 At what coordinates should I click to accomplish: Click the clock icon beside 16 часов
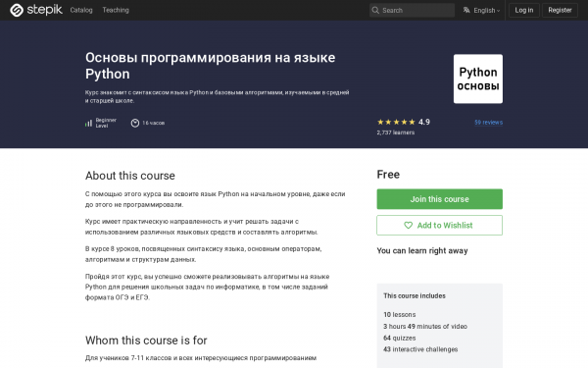[x=135, y=123]
